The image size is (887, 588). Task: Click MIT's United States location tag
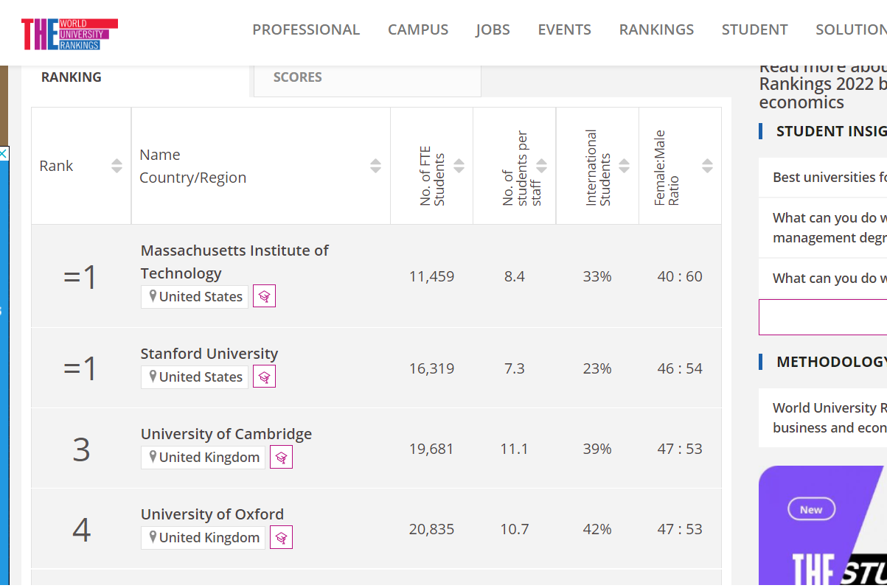click(x=195, y=296)
